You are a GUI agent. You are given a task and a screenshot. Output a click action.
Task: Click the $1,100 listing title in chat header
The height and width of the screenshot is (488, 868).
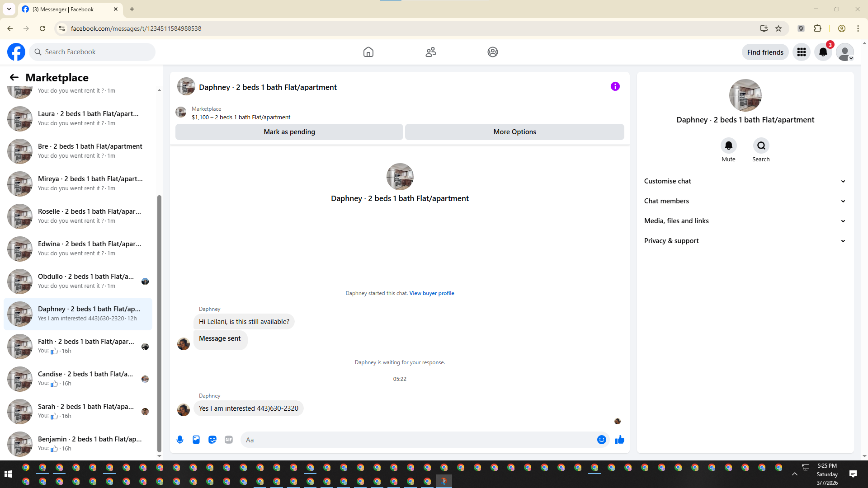pyautogui.click(x=241, y=117)
